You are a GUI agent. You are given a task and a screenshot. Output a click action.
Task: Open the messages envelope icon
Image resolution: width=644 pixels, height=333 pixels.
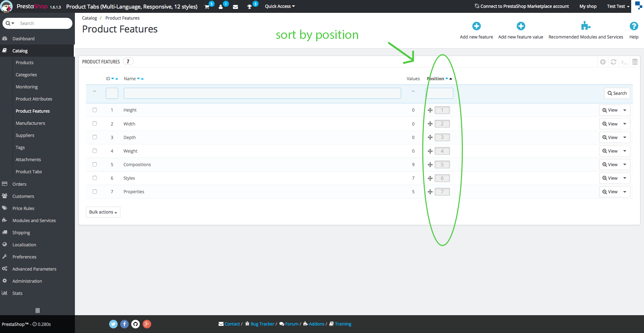[235, 7]
